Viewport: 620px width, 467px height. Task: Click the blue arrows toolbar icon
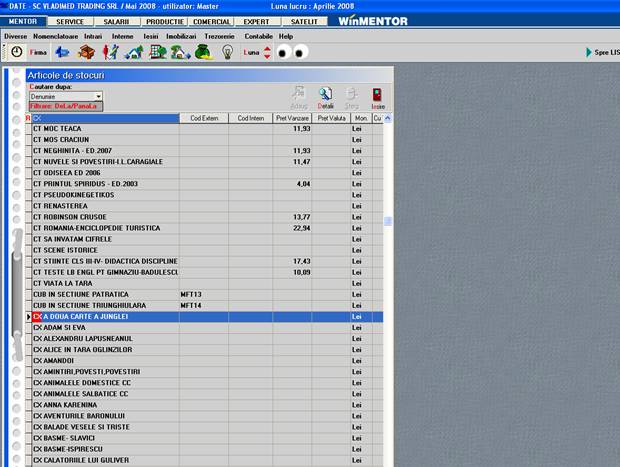pyautogui.click(x=62, y=52)
